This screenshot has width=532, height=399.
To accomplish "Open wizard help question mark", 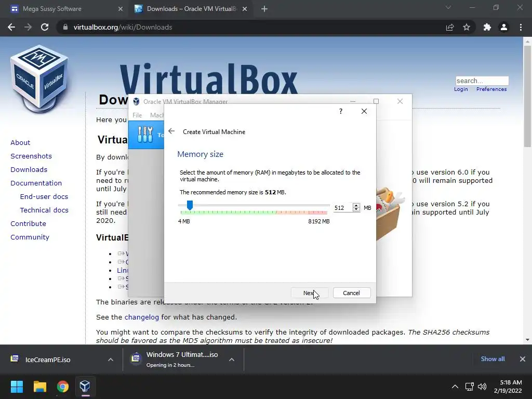I will click(341, 111).
